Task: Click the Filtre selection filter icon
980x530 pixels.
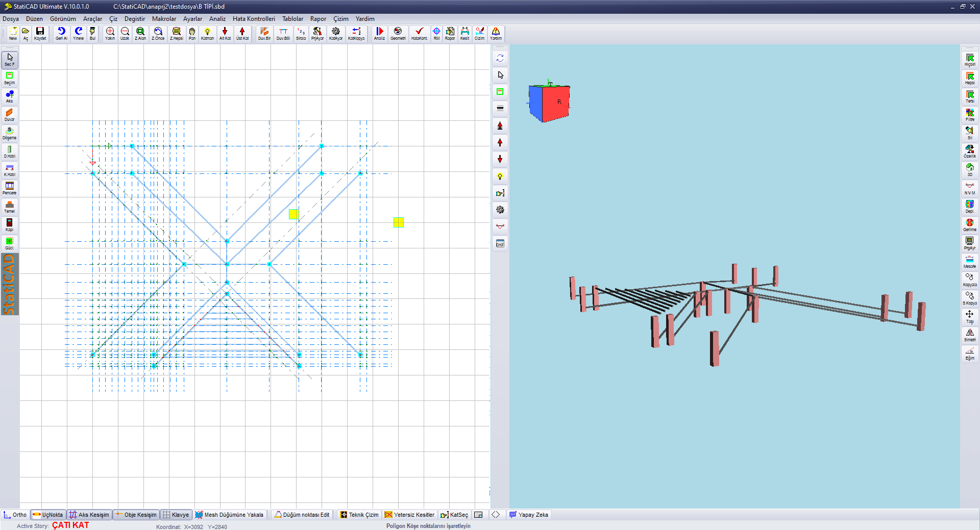Action: [x=970, y=114]
